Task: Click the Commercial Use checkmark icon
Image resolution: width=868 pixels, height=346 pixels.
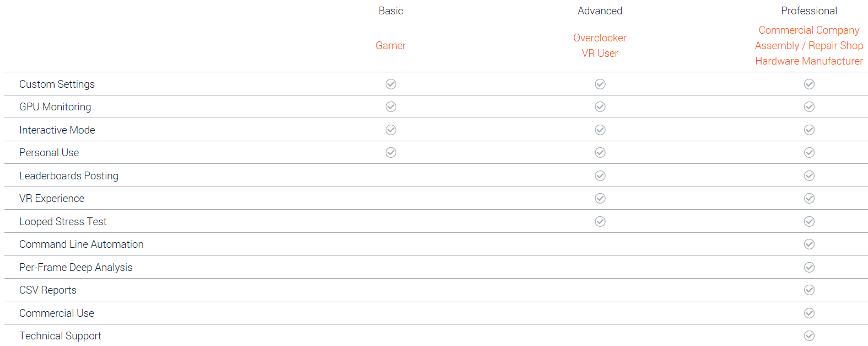Action: 809,313
